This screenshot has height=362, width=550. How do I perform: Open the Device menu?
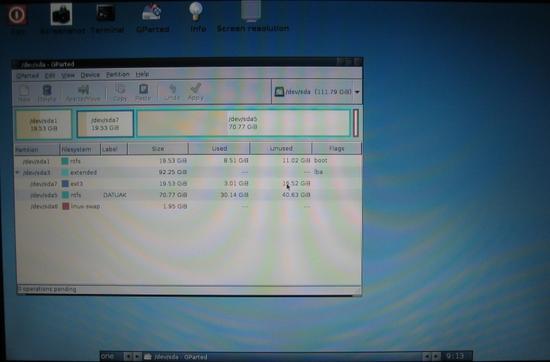coord(90,75)
